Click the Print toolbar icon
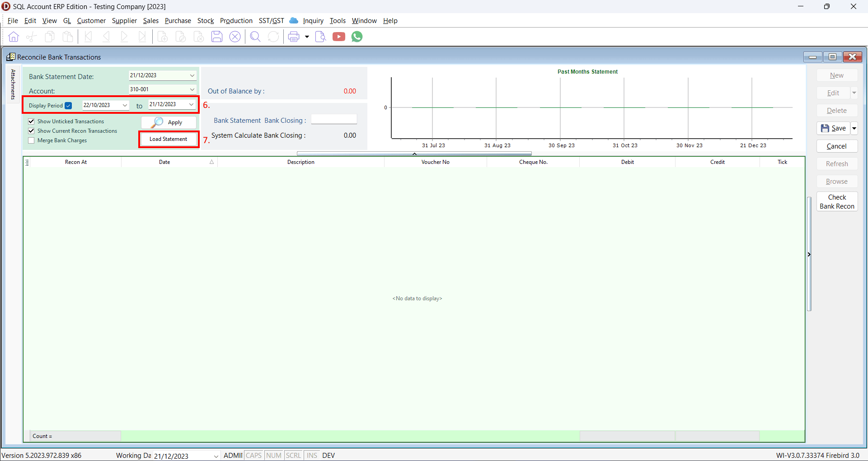The height and width of the screenshot is (461, 868). [294, 37]
